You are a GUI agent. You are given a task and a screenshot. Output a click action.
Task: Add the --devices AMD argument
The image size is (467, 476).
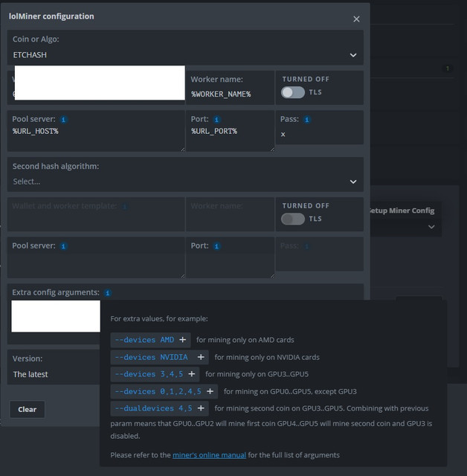pyautogui.click(x=183, y=340)
